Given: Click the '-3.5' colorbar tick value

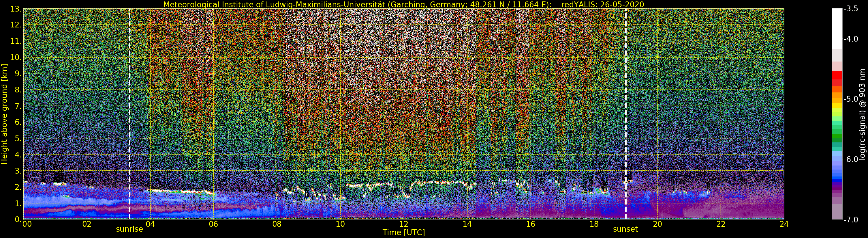Looking at the screenshot, I should click(x=851, y=9).
